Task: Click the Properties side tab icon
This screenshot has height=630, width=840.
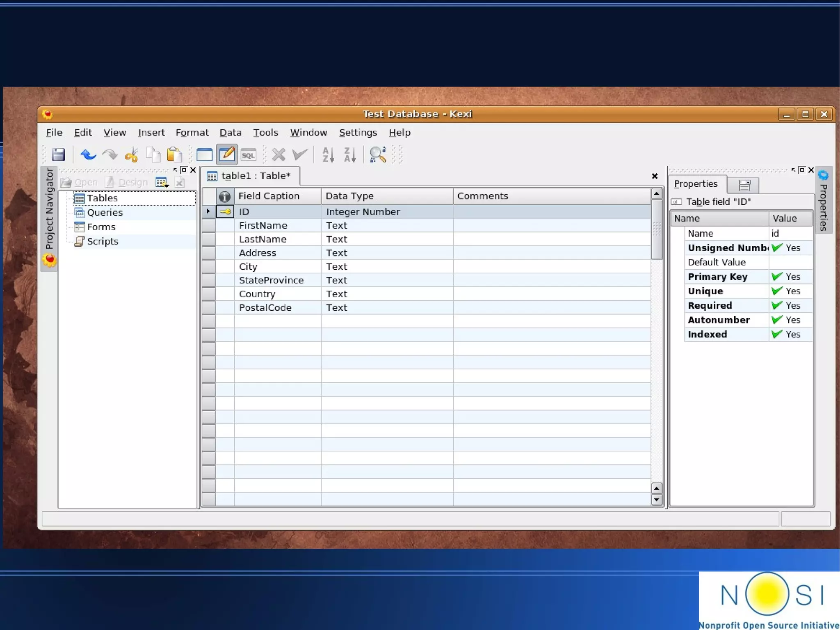Action: pos(823,176)
